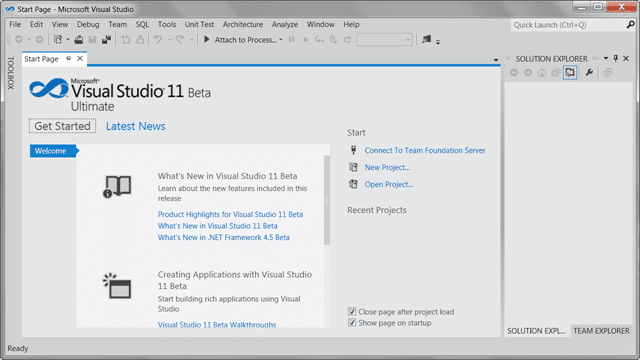The image size is (640, 360).
Task: Click the New Project... link
Action: 387,167
